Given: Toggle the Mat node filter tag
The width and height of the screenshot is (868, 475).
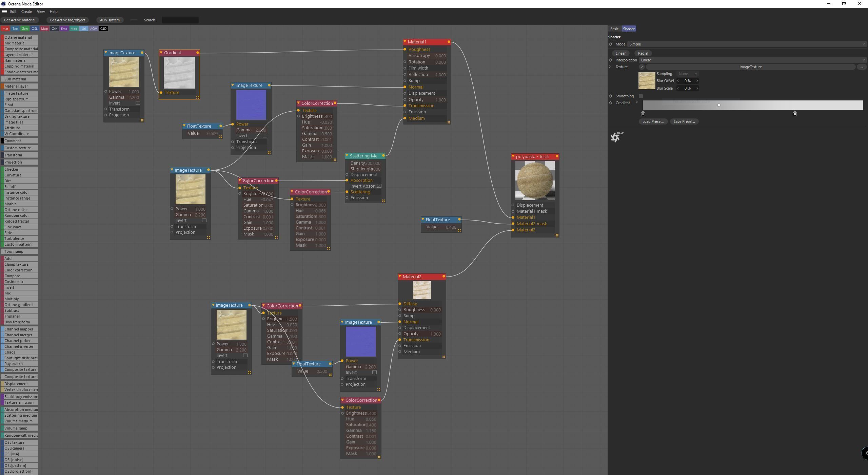Looking at the screenshot, I should click(x=5, y=29).
